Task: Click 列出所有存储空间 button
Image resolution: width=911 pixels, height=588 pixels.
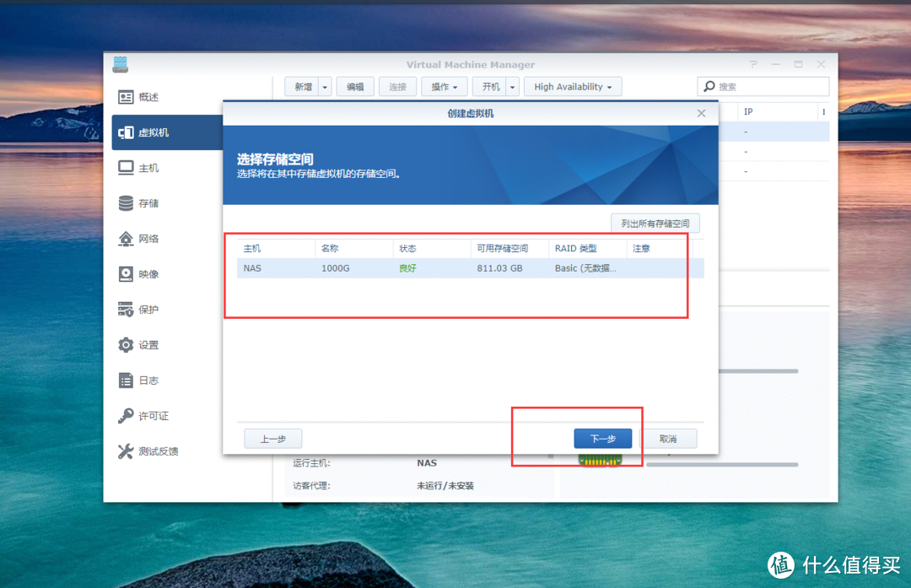Action: [x=655, y=223]
